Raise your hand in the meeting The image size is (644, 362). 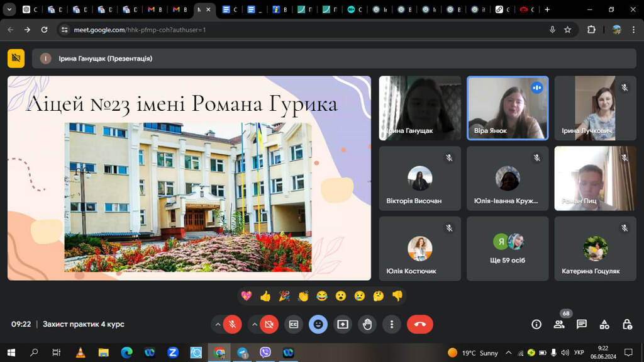tap(367, 324)
